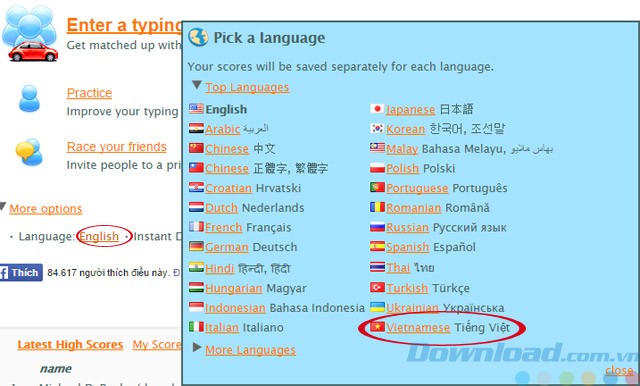640x386 pixels.
Task: Select the German language link
Action: pos(227,247)
